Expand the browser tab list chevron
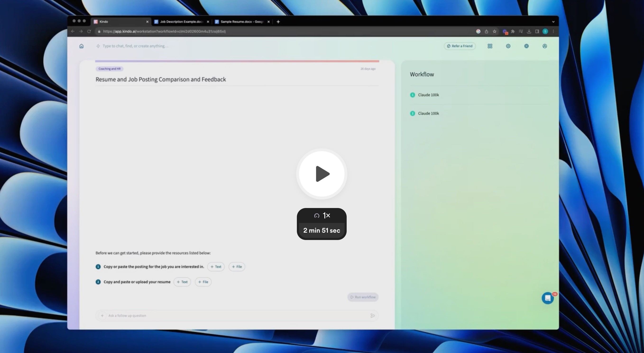644x353 pixels. coord(553,22)
